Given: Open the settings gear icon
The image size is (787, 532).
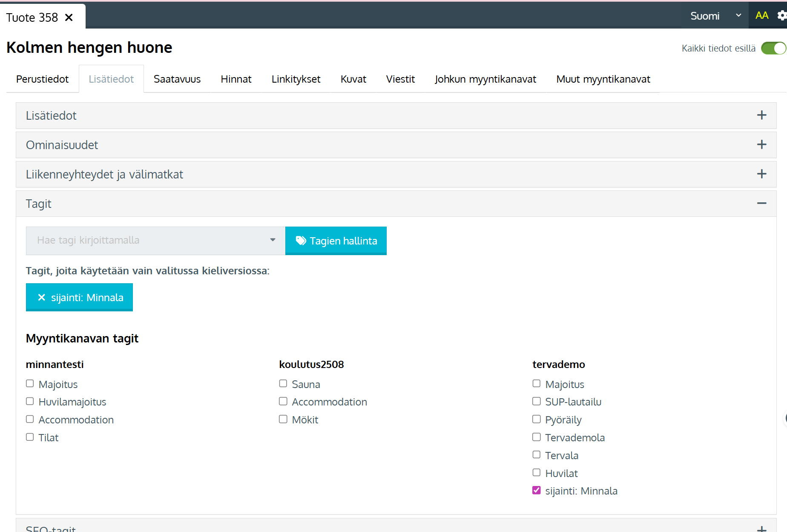Looking at the screenshot, I should pyautogui.click(x=782, y=16).
